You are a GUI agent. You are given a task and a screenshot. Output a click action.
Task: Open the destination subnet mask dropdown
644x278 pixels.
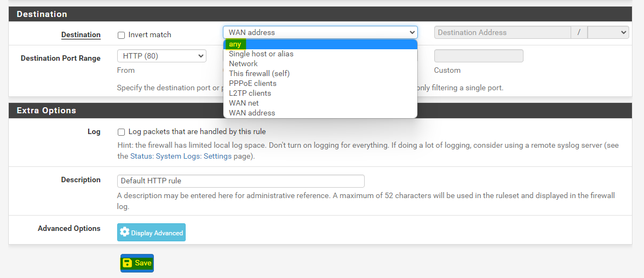[608, 32]
